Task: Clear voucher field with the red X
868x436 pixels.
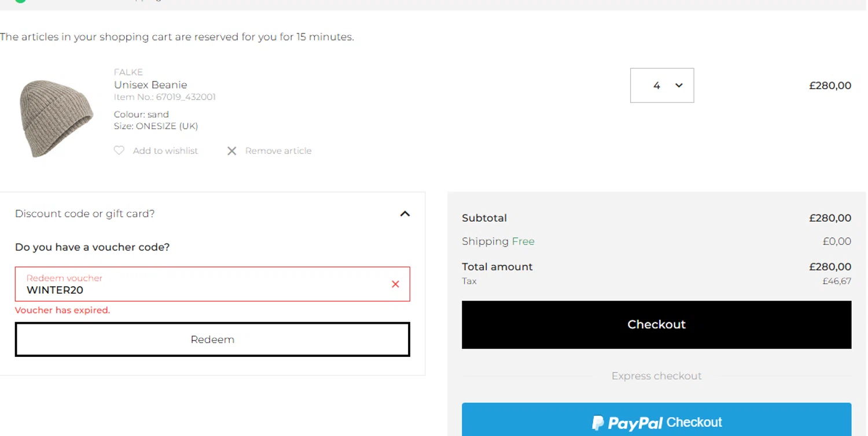Action: point(395,284)
